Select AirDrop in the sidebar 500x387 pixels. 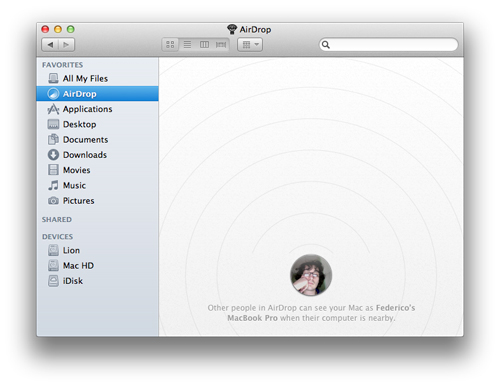point(97,94)
